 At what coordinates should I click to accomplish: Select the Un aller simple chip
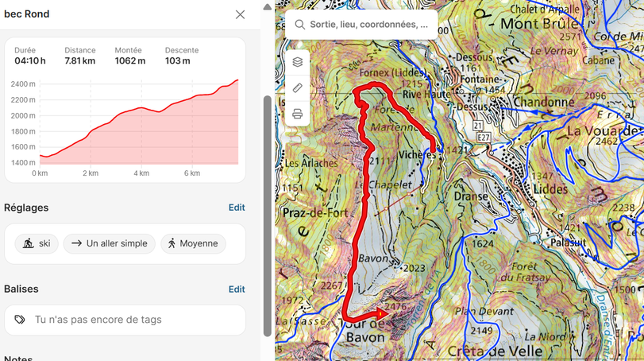(x=109, y=243)
